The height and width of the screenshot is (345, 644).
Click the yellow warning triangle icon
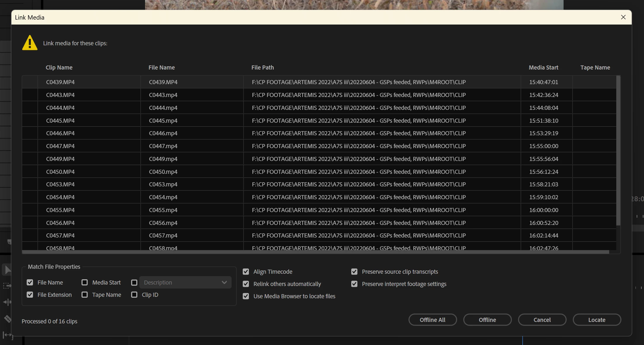30,43
